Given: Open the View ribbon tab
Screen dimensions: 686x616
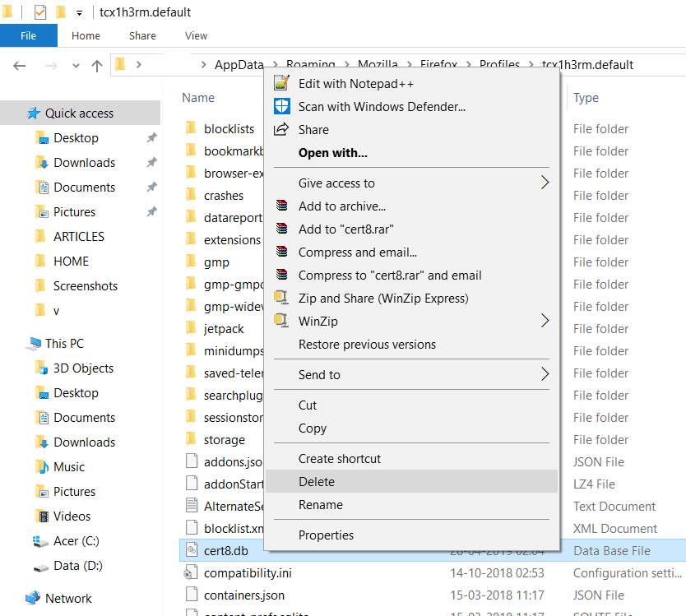Looking at the screenshot, I should point(196,35).
